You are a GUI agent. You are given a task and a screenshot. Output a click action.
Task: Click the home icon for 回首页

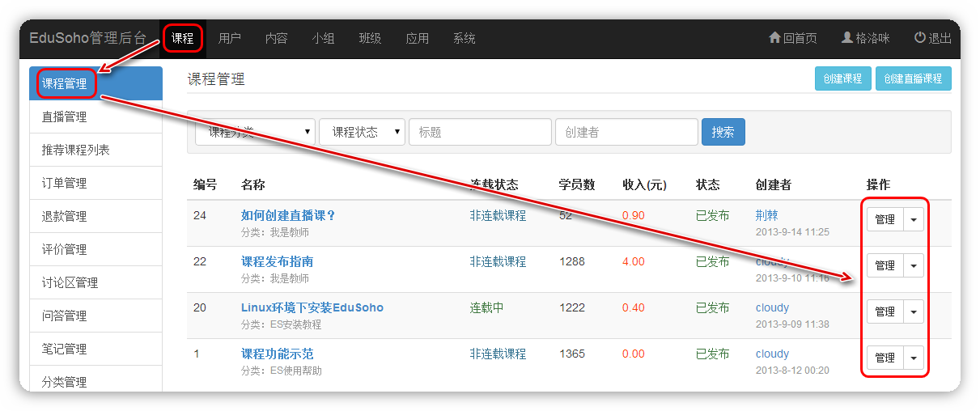click(x=774, y=38)
